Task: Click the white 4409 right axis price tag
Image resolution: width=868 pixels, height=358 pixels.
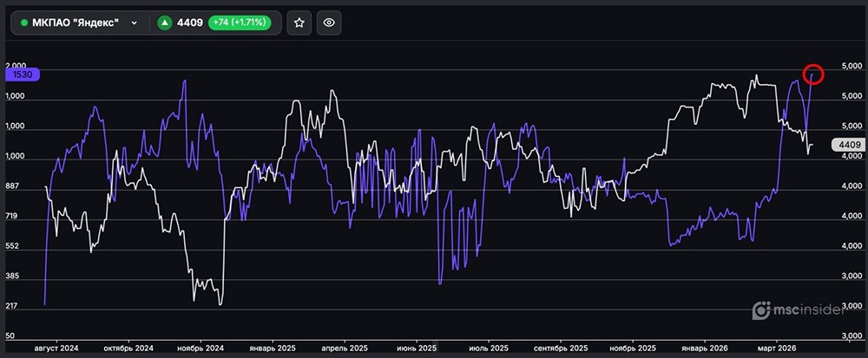Action: pos(845,145)
